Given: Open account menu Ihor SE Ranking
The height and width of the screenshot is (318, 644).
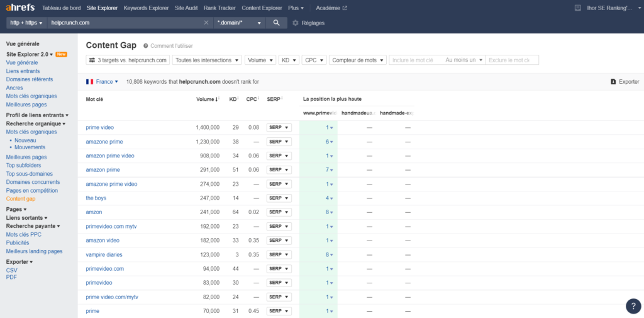Looking at the screenshot, I should (613, 8).
